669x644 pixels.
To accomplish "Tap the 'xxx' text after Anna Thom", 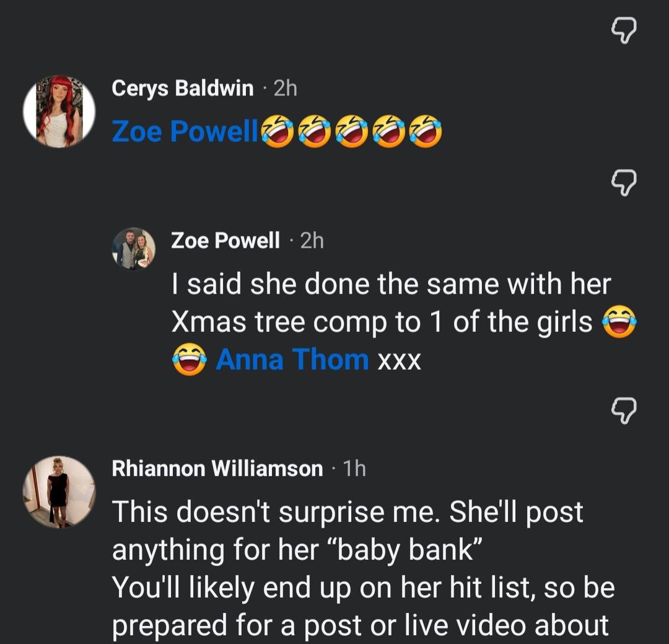I will tap(400, 361).
